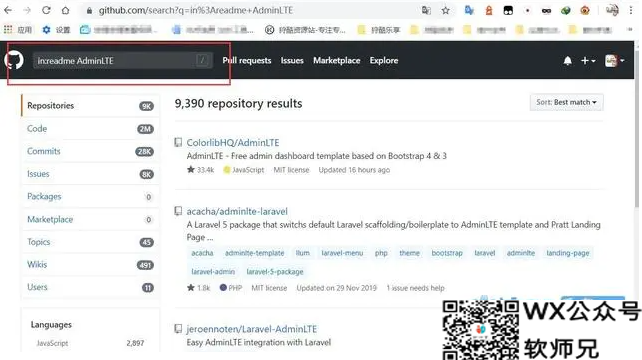The image size is (642, 360).
Task: Open GitHub notifications bell
Action: point(567,61)
